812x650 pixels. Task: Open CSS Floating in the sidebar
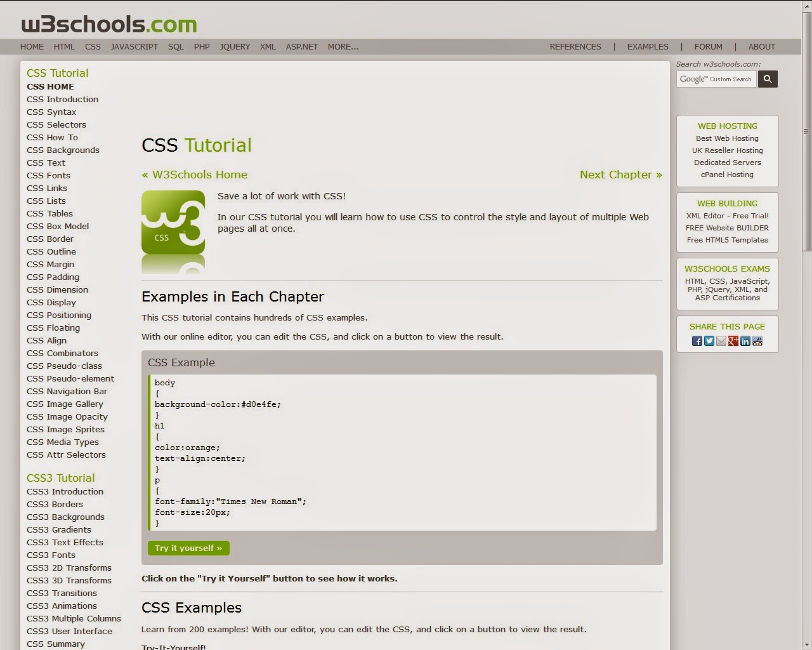click(x=53, y=328)
